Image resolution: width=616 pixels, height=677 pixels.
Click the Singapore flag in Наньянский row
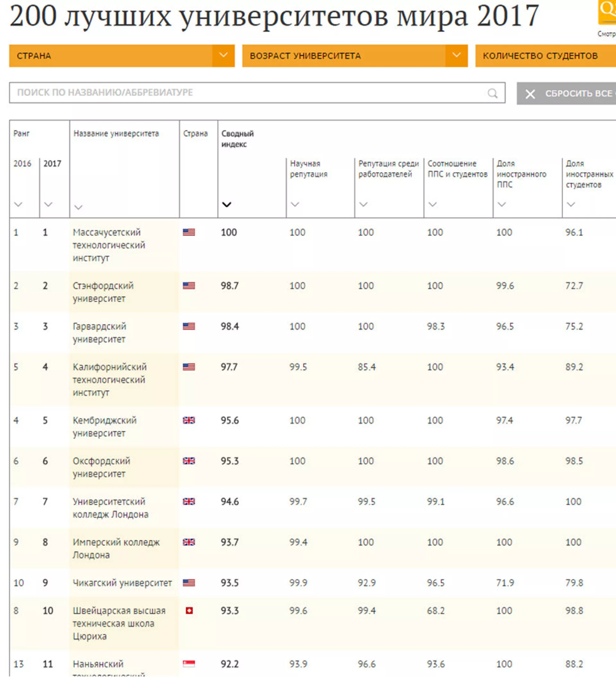point(189,664)
